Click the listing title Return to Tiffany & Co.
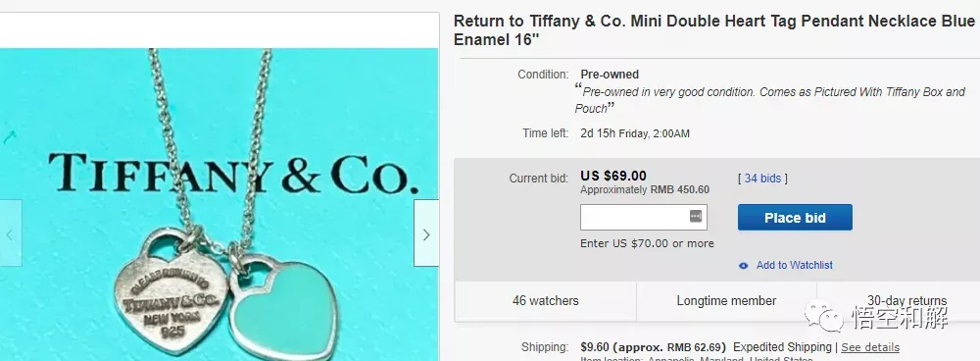 (x=714, y=30)
